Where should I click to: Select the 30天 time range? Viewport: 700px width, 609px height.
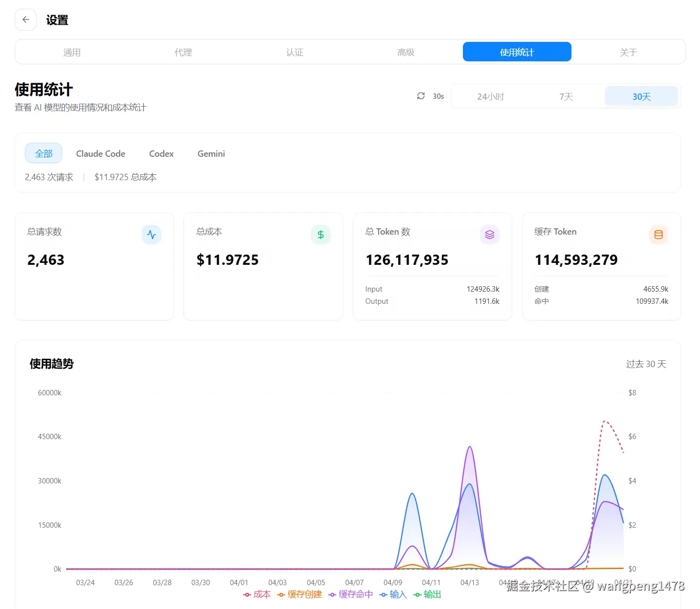pyautogui.click(x=641, y=96)
